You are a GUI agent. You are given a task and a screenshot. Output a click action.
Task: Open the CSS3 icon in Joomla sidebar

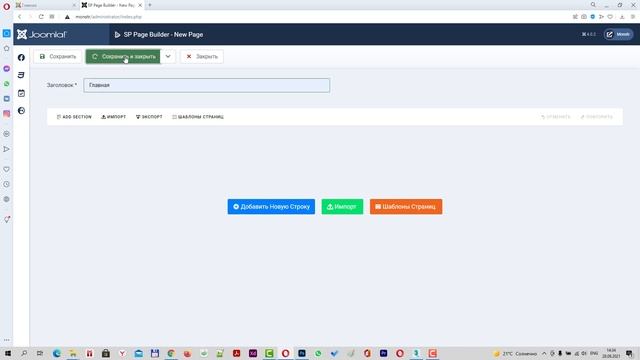click(21, 75)
